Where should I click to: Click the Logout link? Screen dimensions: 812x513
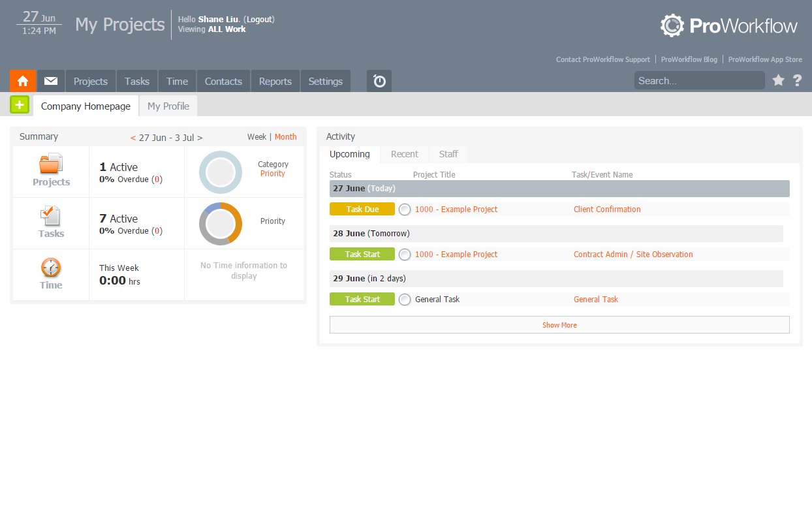coord(259,19)
